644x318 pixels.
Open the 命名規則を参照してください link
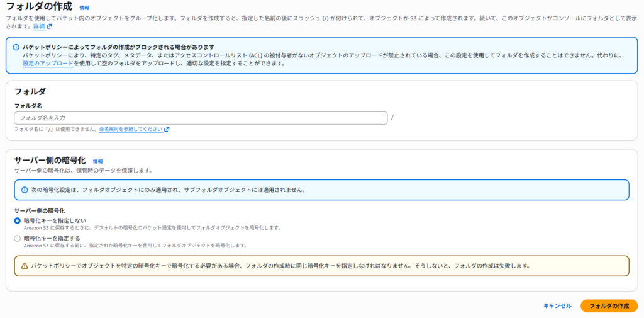pos(131,129)
